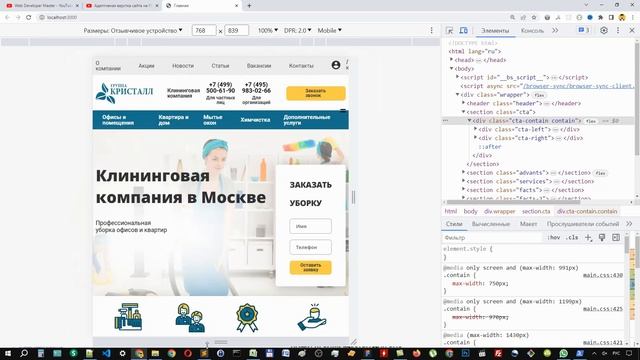Expand the section.services node
The width and height of the screenshot is (640, 360).
464,181
